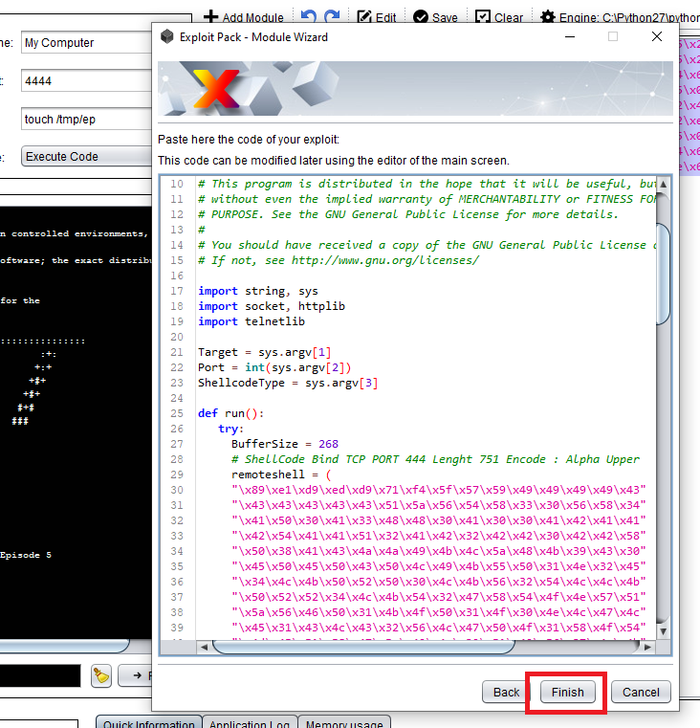
Task: Click the Redo arrow in main toolbar
Action: pos(332,17)
